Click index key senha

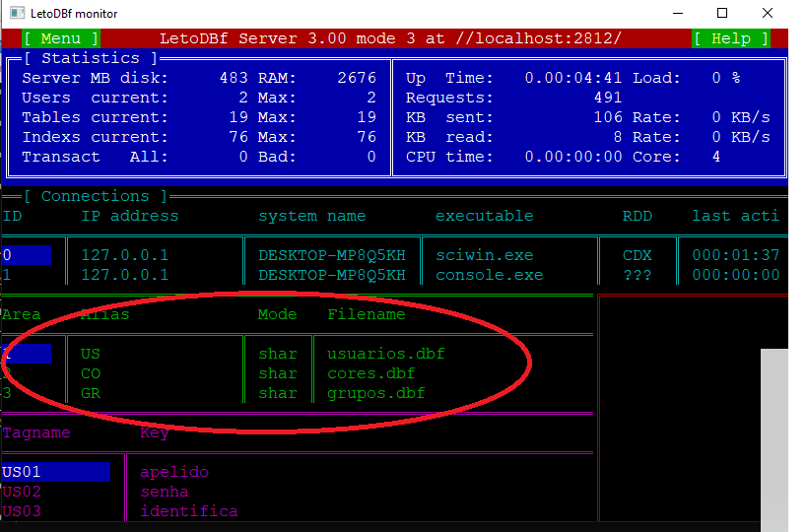pos(165,492)
